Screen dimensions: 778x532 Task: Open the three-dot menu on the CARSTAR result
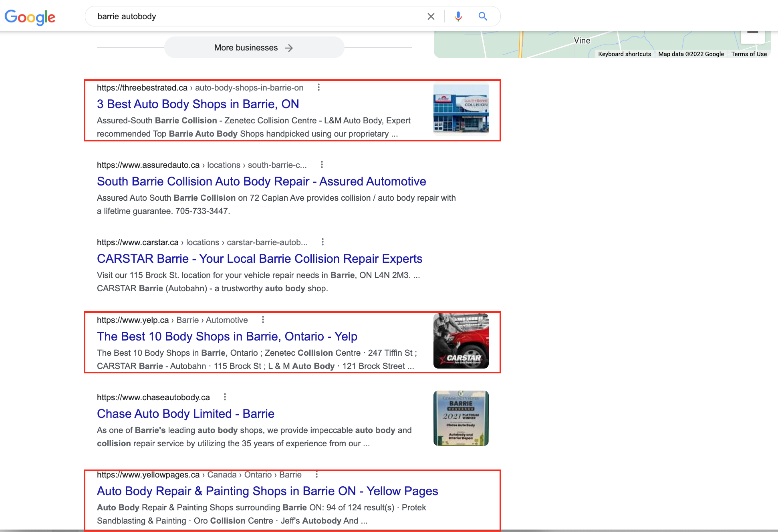click(x=322, y=242)
